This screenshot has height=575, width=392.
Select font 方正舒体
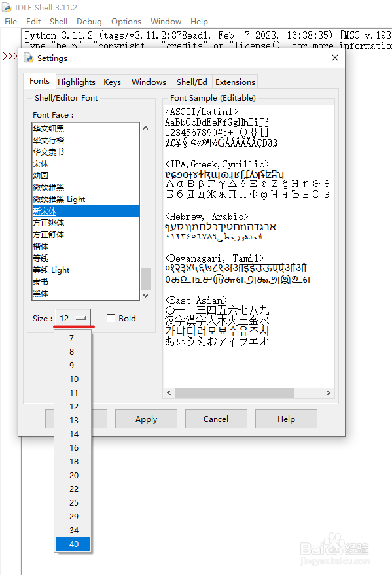coord(85,235)
